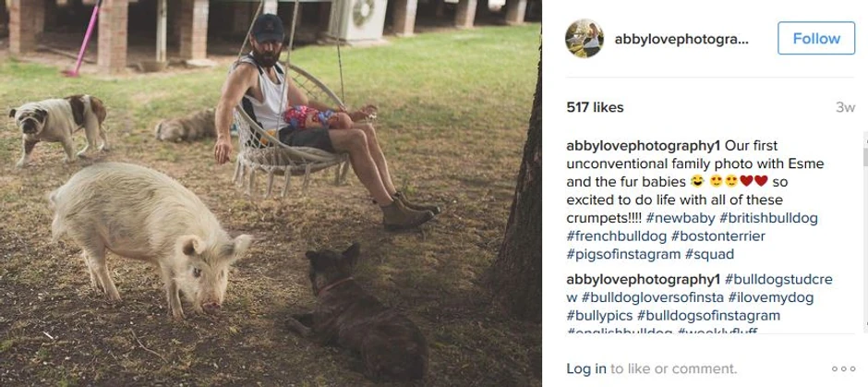Click the Log in link
This screenshot has width=868, height=387.
click(586, 369)
